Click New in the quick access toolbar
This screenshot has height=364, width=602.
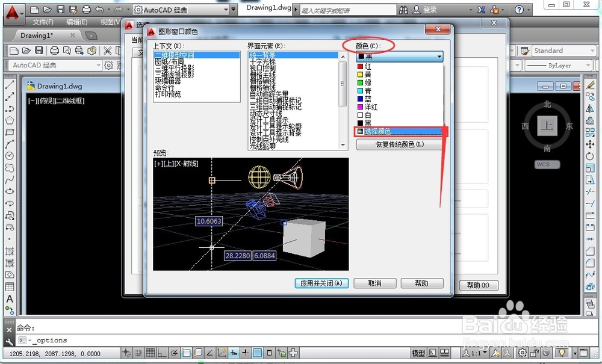34,10
